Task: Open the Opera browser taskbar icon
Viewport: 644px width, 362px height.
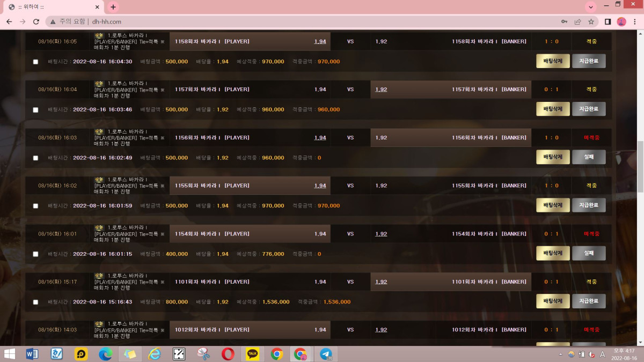Action: tap(228, 354)
